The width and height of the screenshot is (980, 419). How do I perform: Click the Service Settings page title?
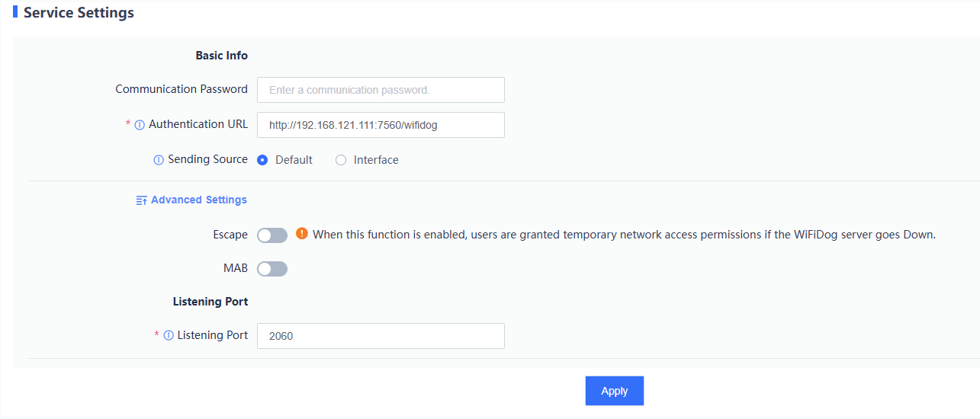(79, 13)
